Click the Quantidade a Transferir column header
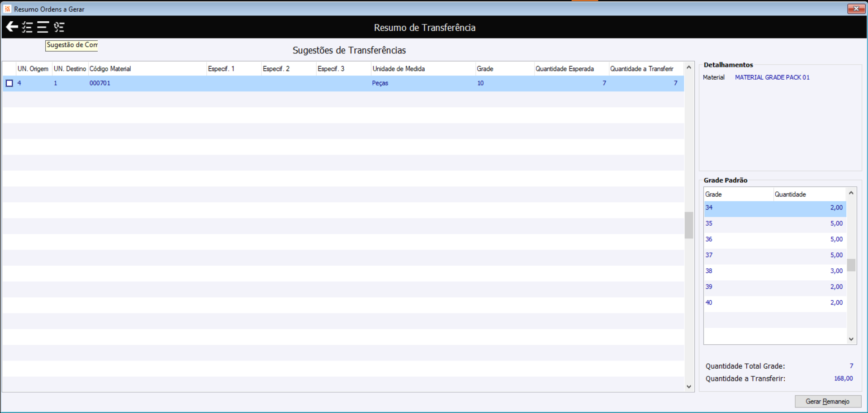Viewport: 868px width, 413px height. [646, 69]
